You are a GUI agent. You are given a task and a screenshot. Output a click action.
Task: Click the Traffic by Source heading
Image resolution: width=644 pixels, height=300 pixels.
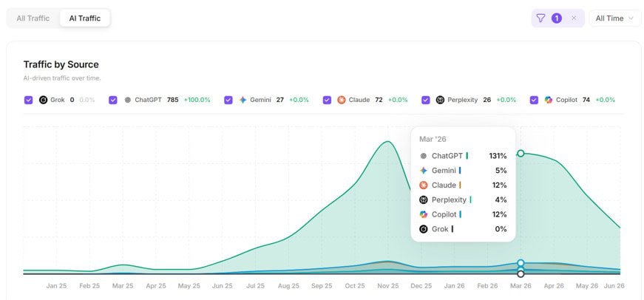[x=61, y=64]
